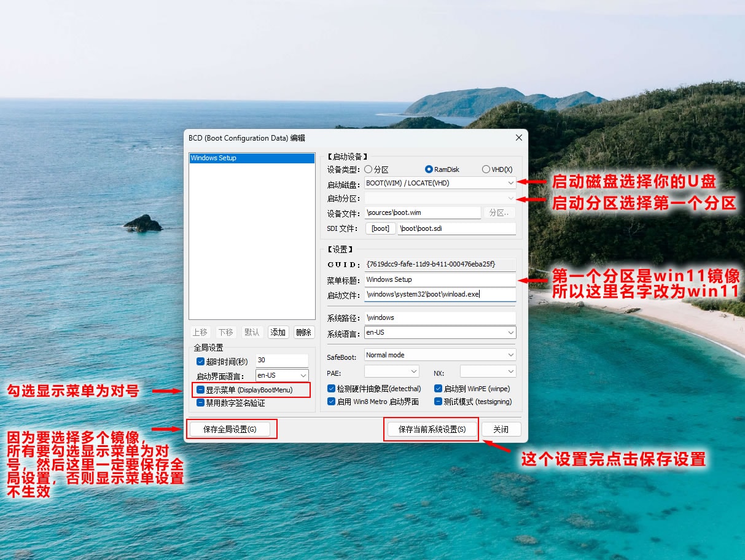Image resolution: width=745 pixels, height=560 pixels.
Task: Toggle 测试模式 (testsigning) checkbox
Action: [438, 402]
